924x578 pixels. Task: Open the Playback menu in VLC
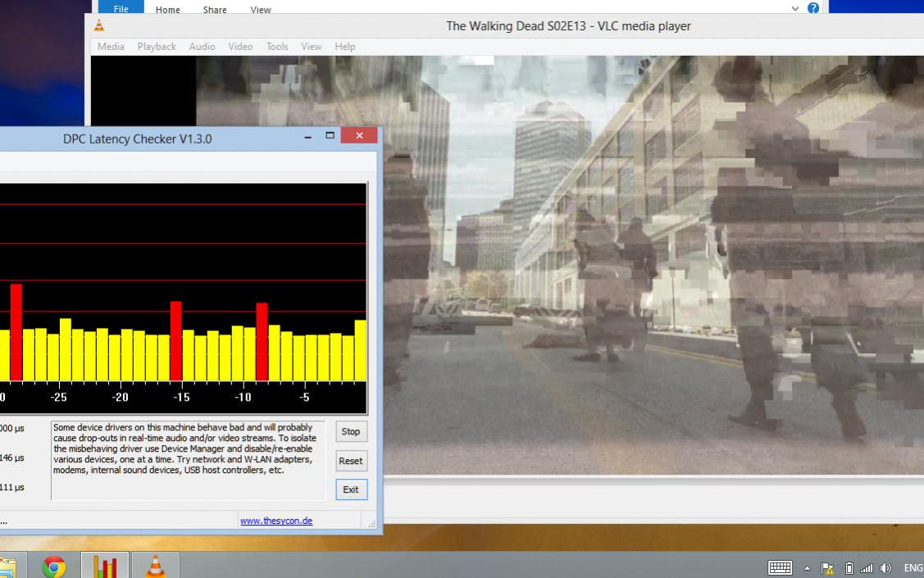[x=157, y=47]
